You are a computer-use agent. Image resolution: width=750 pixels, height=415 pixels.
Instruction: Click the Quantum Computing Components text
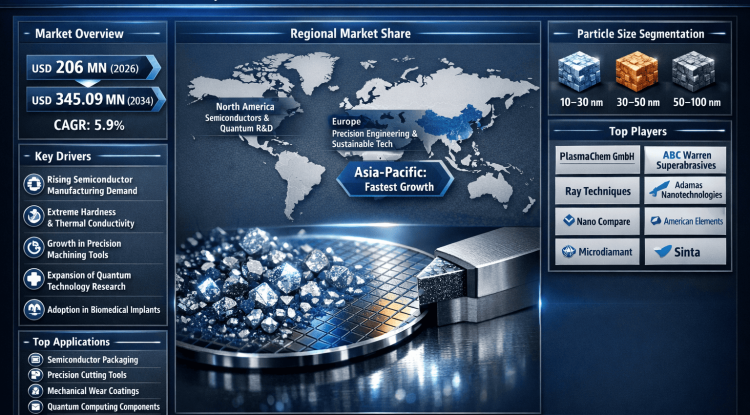tap(103, 406)
